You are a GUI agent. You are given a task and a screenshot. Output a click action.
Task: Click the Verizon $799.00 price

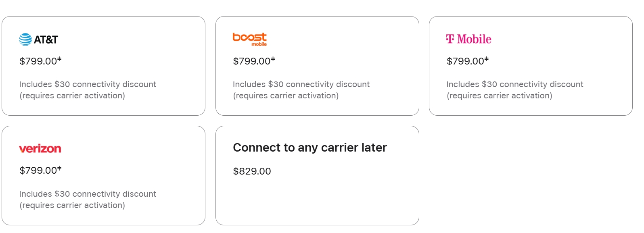(38, 171)
